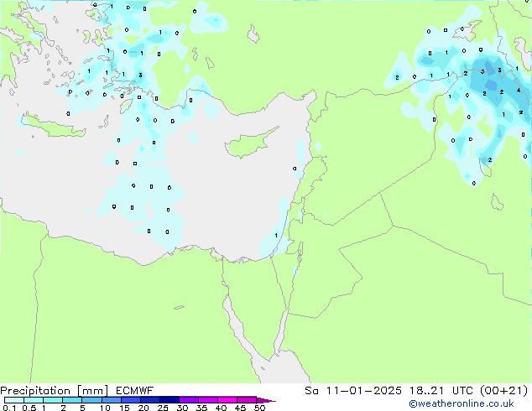Click the '1' value near the Gaza coast
The image size is (532, 411).
tap(276, 236)
